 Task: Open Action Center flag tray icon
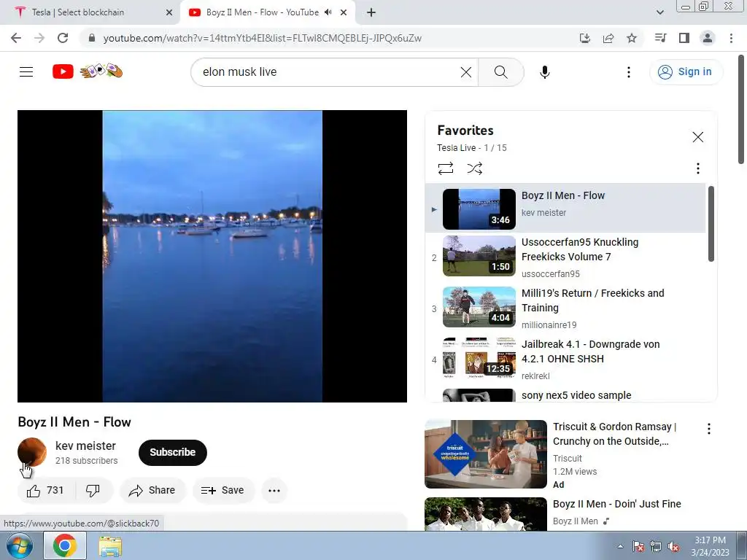pos(638,546)
